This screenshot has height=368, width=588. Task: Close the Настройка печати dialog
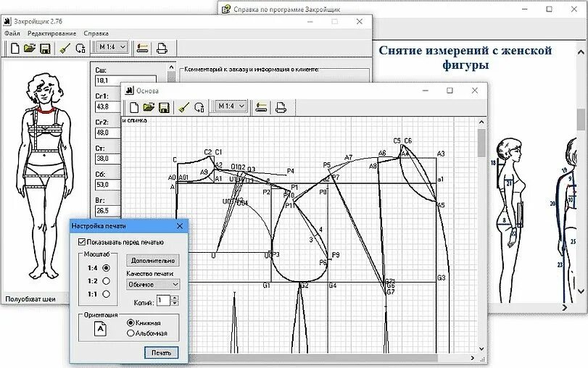click(180, 226)
